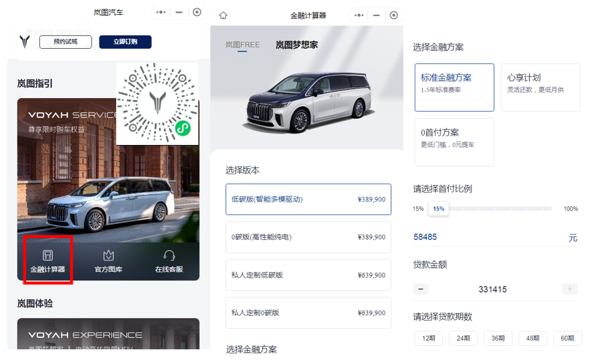Screen dimensions: 611x364
Task: Increase loan amount with plus button
Action: point(570,289)
